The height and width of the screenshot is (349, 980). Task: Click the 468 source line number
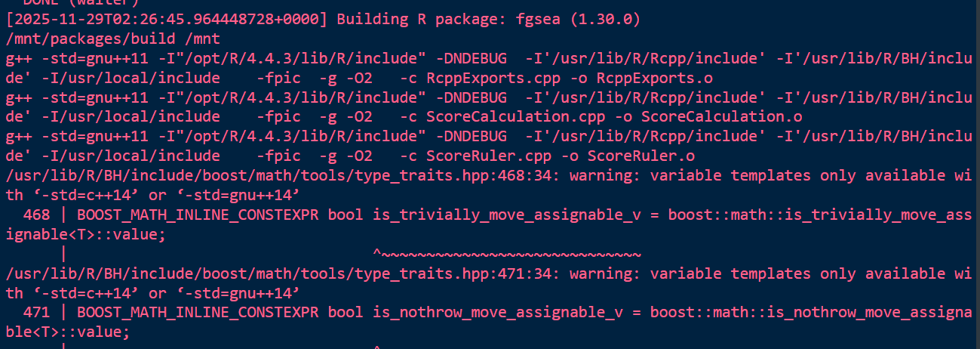[x=36, y=215]
